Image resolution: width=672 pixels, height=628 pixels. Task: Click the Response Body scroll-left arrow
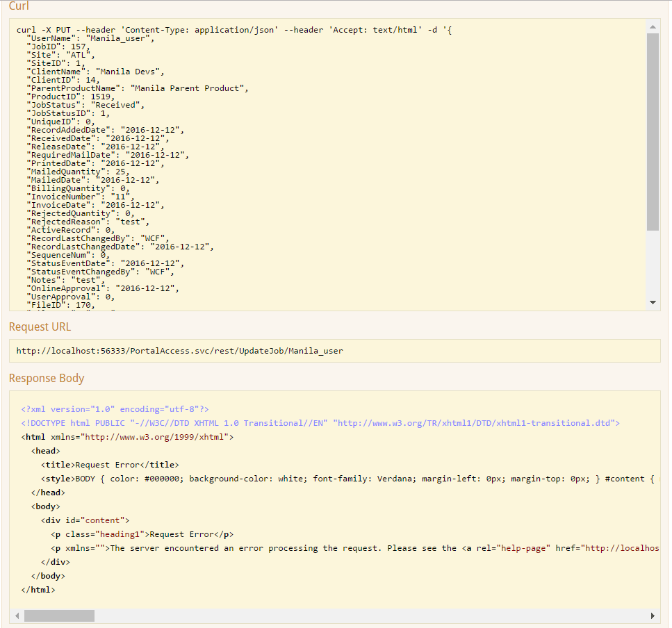pyautogui.click(x=17, y=615)
